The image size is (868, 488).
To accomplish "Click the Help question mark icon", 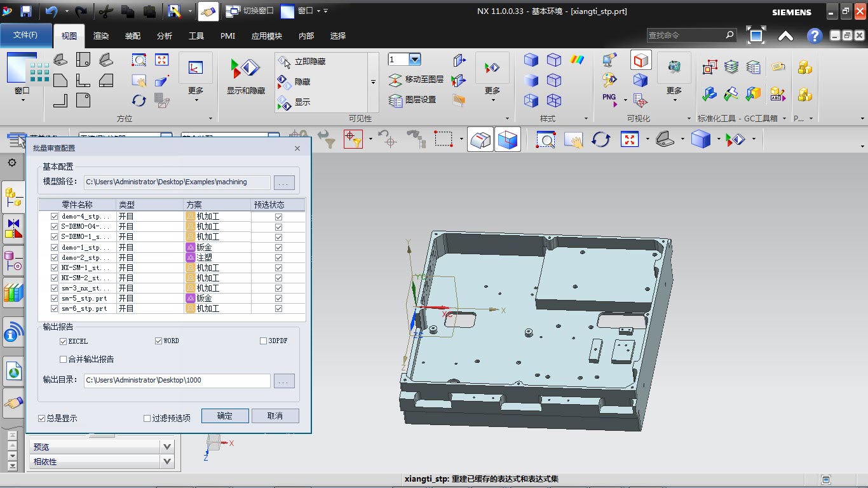I will pos(814,36).
